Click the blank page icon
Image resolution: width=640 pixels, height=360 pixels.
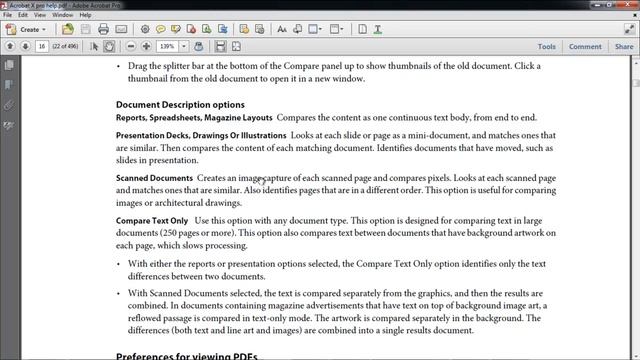[x=362, y=29]
